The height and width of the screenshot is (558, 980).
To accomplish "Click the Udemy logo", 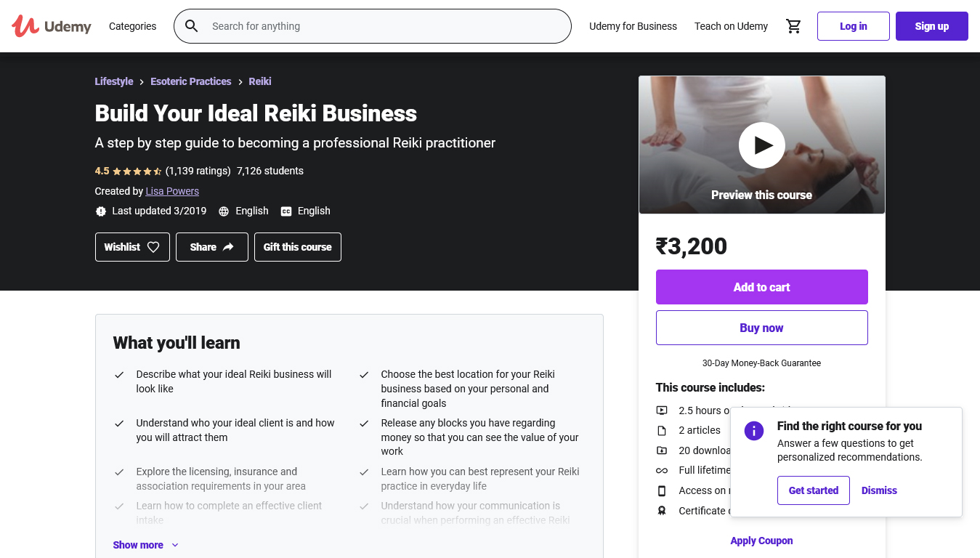I will [x=52, y=26].
